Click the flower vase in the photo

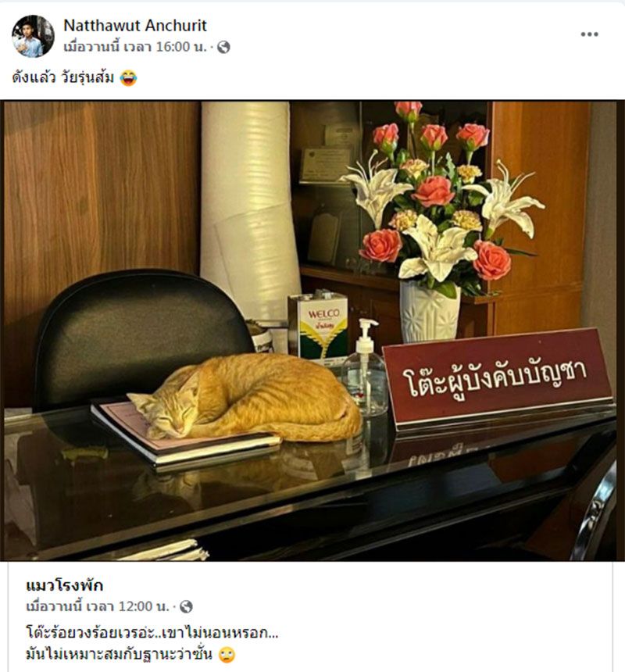coord(430,312)
